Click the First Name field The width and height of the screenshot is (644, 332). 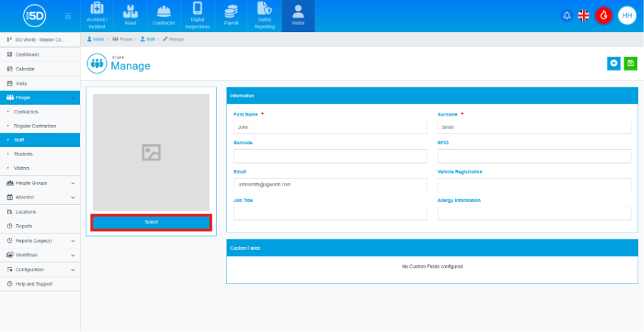[x=331, y=127]
